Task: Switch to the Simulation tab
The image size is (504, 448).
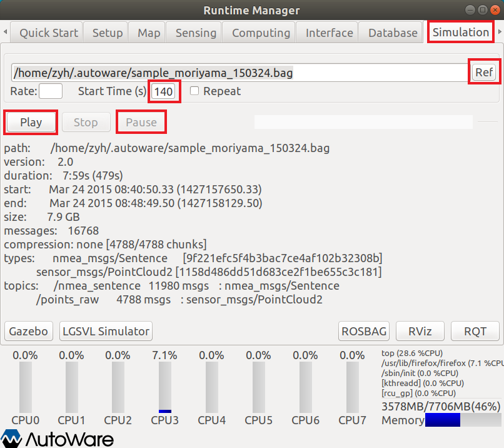Action: coord(460,31)
